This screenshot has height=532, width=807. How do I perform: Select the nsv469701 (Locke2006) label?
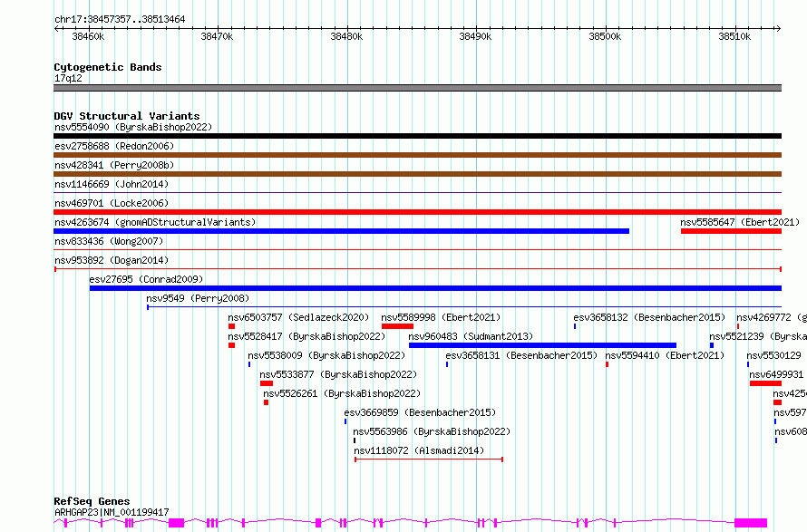[112, 203]
